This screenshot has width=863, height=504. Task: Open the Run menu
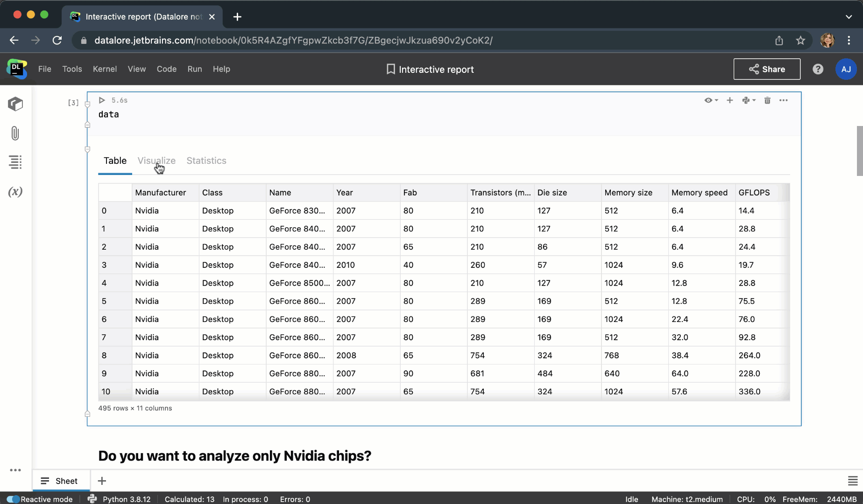tap(195, 69)
